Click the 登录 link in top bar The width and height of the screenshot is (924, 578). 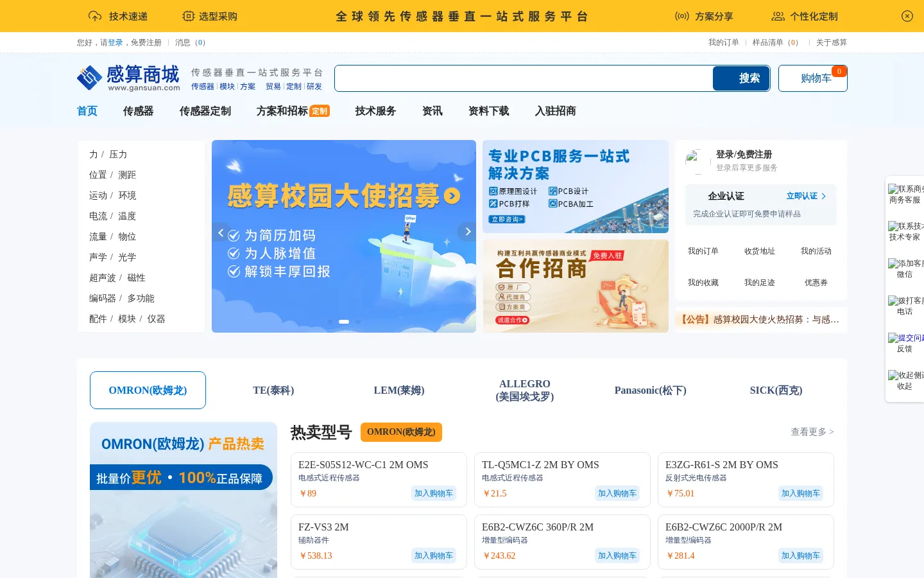point(116,42)
